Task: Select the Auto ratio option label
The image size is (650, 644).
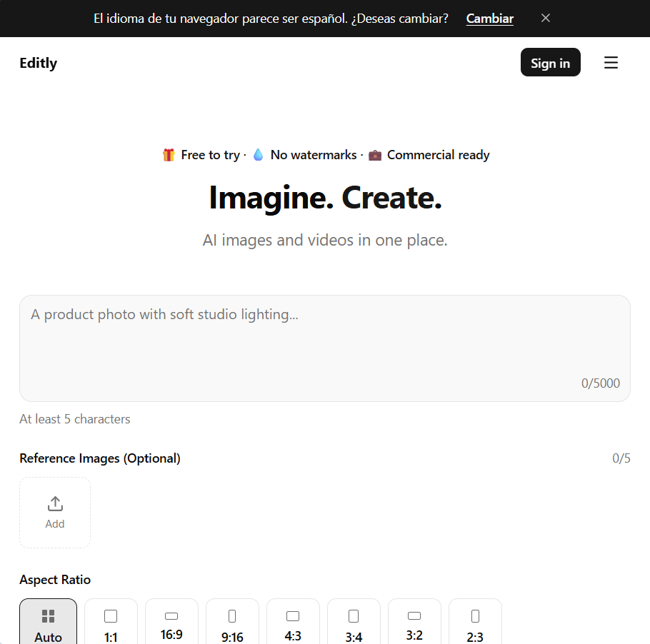Action: tap(48, 637)
